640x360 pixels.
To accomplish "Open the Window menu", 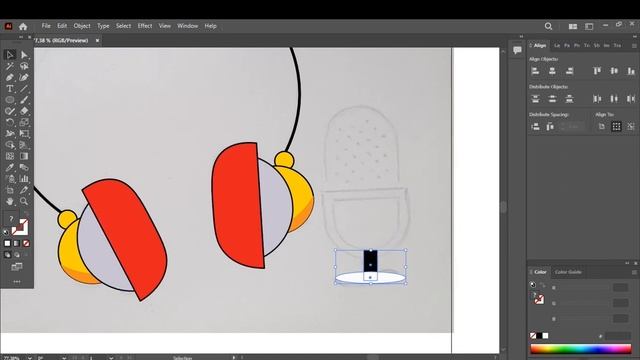I will pyautogui.click(x=187, y=26).
